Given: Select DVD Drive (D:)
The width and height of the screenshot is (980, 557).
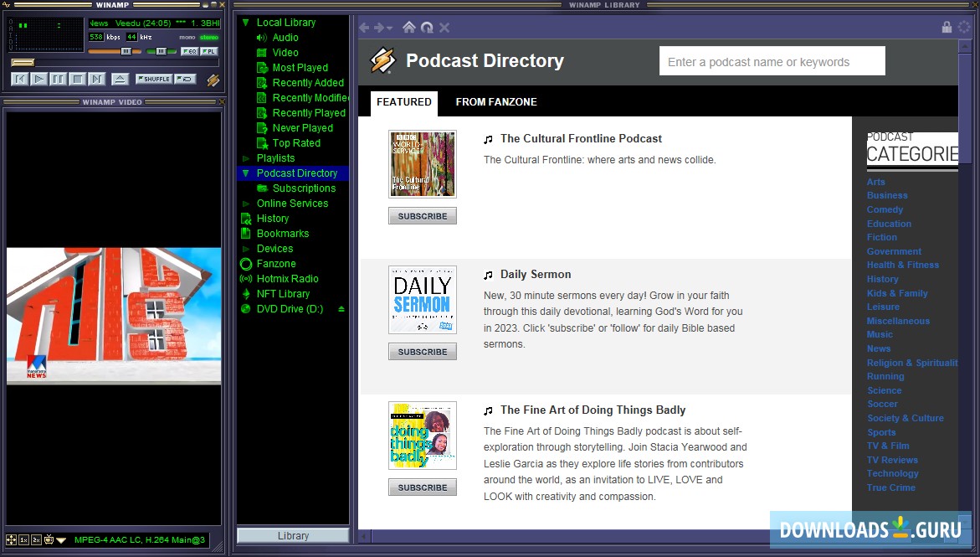Looking at the screenshot, I should [x=290, y=308].
